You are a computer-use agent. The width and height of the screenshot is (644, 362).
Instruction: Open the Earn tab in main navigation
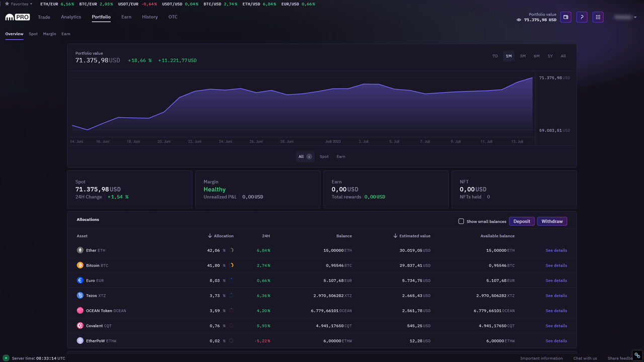(126, 17)
